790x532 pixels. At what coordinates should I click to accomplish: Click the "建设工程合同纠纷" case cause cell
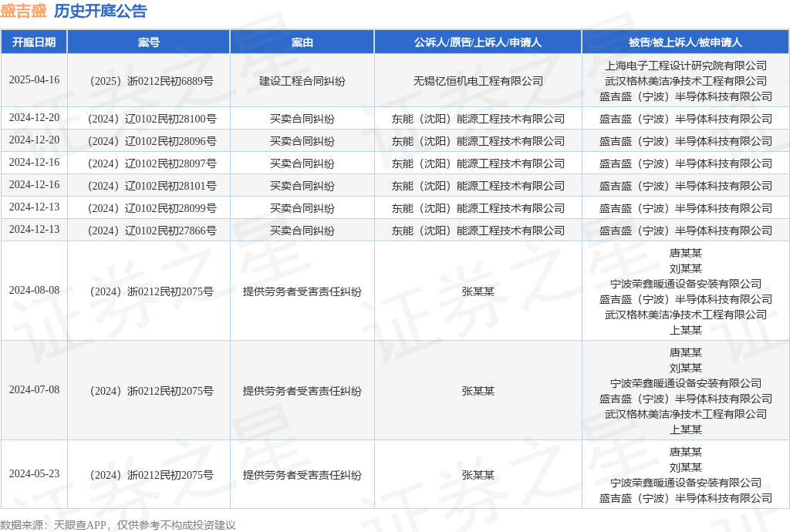(x=302, y=81)
